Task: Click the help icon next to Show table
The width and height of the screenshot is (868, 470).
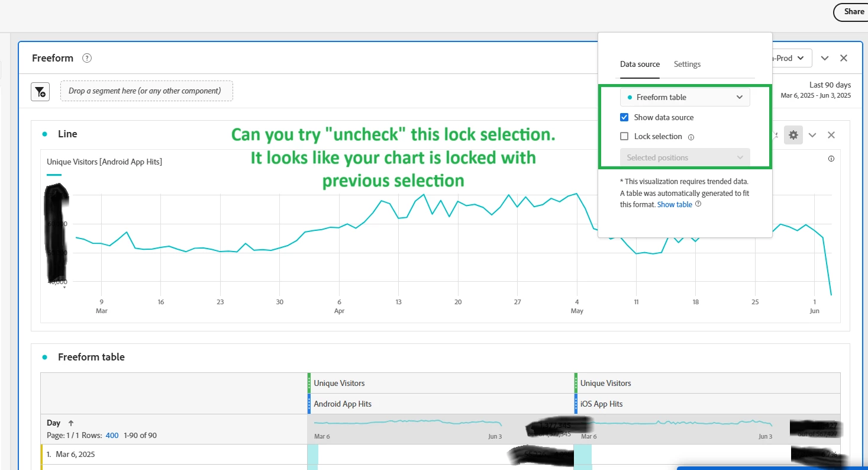Action: pyautogui.click(x=698, y=204)
